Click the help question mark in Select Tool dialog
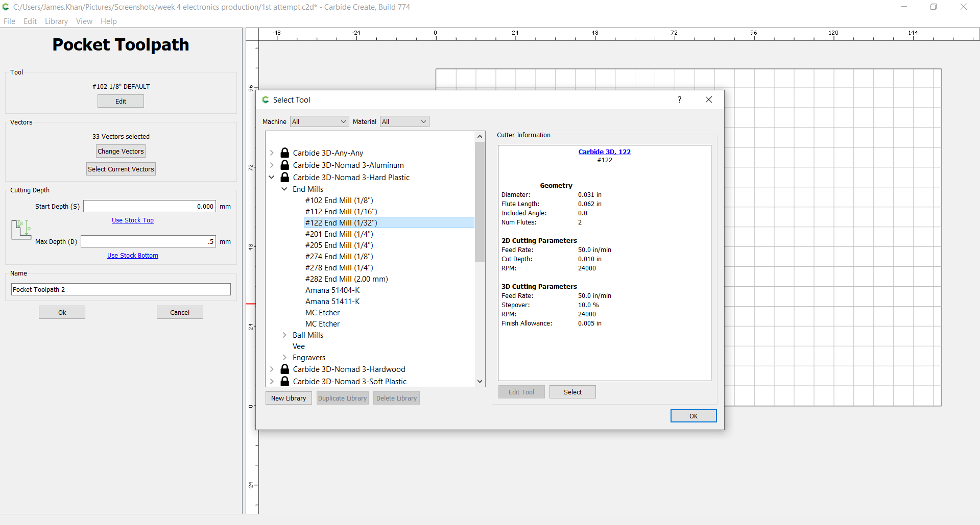Screen dimensions: 980x525 coord(679,99)
